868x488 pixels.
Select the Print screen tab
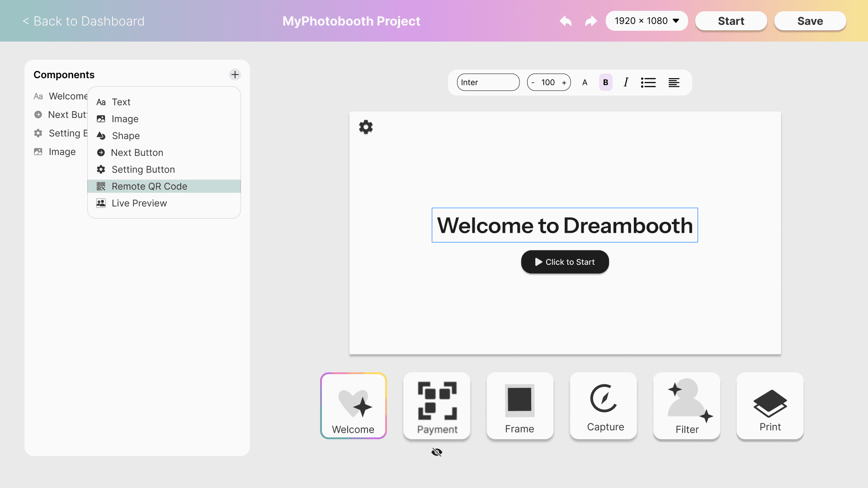click(x=769, y=406)
